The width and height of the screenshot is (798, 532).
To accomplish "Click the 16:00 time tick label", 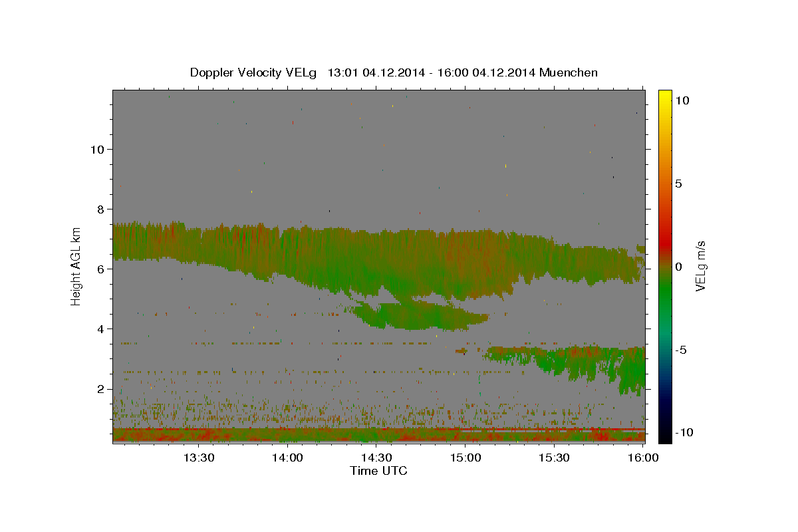I will click(642, 458).
